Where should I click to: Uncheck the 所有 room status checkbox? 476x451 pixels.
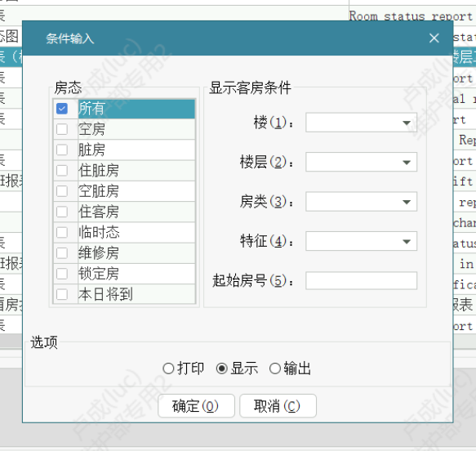(62, 109)
